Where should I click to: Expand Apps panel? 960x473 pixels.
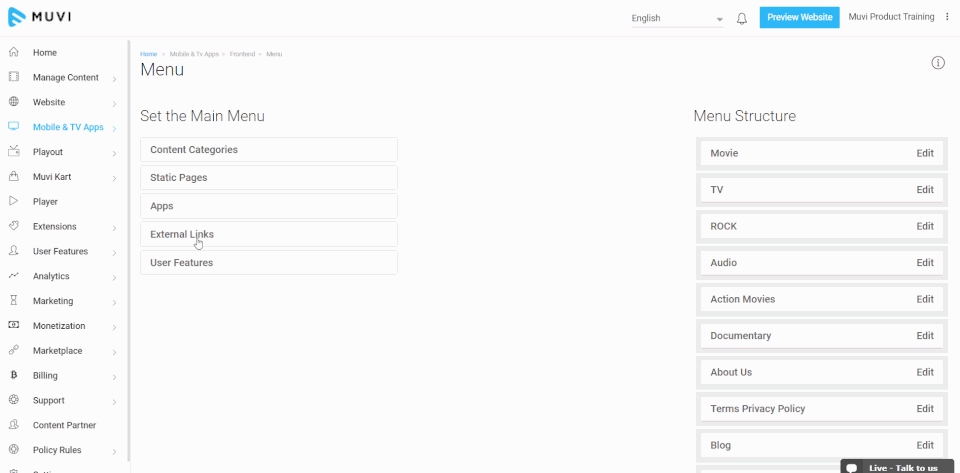pos(269,206)
